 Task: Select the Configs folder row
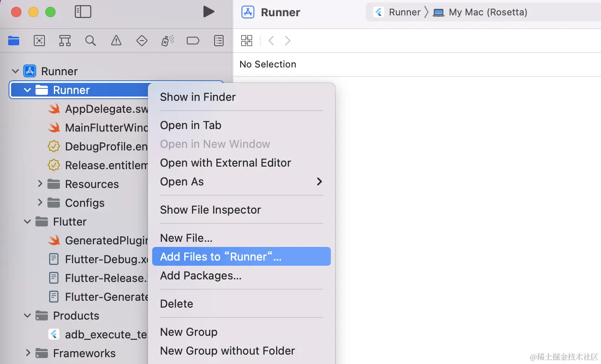(x=76, y=203)
